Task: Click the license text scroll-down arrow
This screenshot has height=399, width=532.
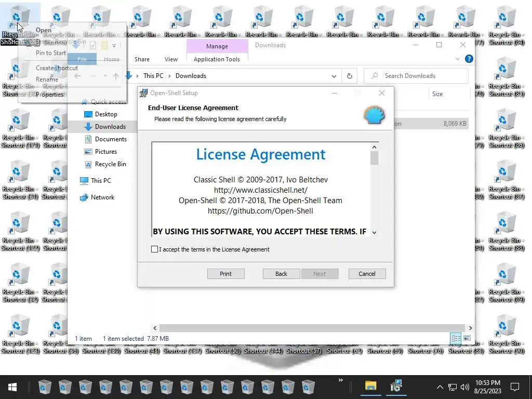Action: tap(374, 232)
